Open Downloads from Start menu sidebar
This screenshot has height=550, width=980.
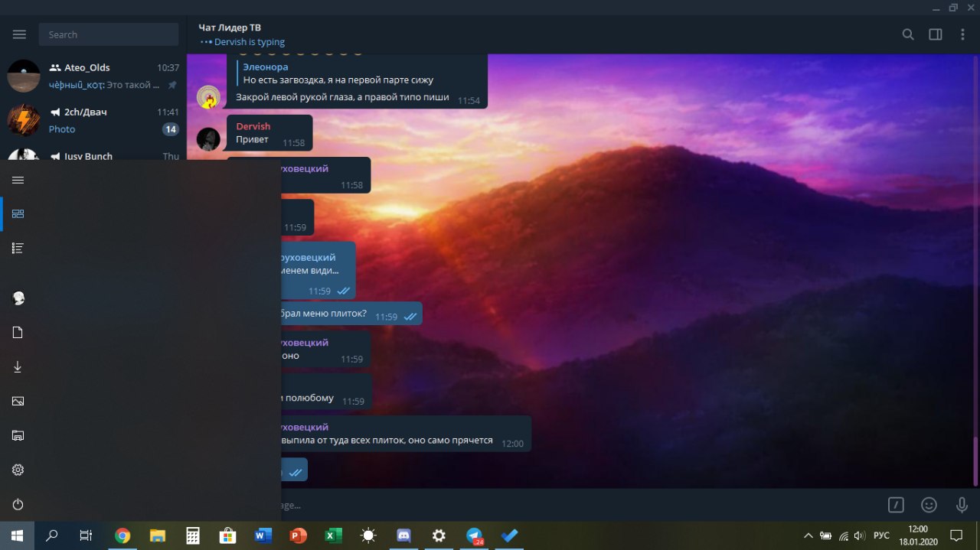[18, 367]
